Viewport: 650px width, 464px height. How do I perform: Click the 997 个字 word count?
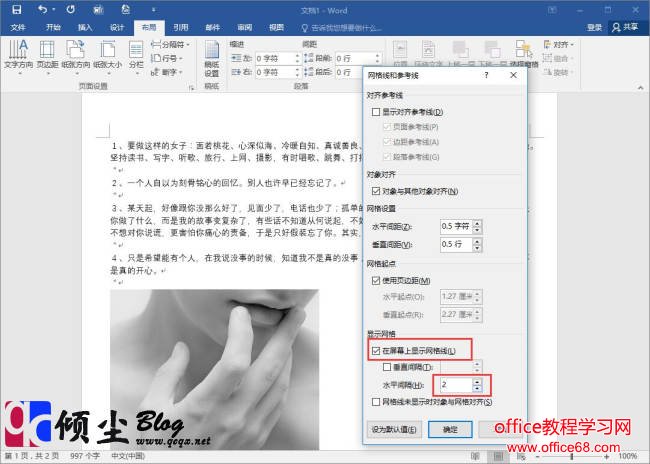(x=85, y=456)
